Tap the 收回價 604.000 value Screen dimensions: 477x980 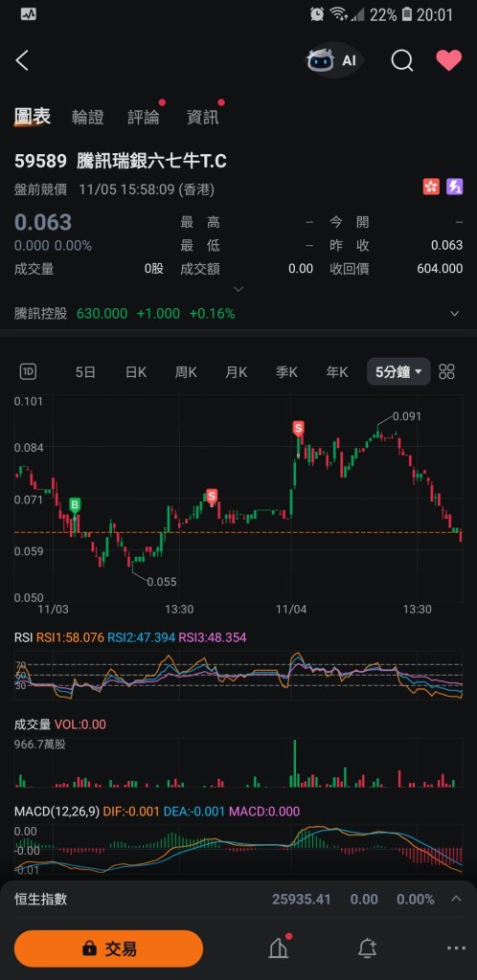(440, 269)
